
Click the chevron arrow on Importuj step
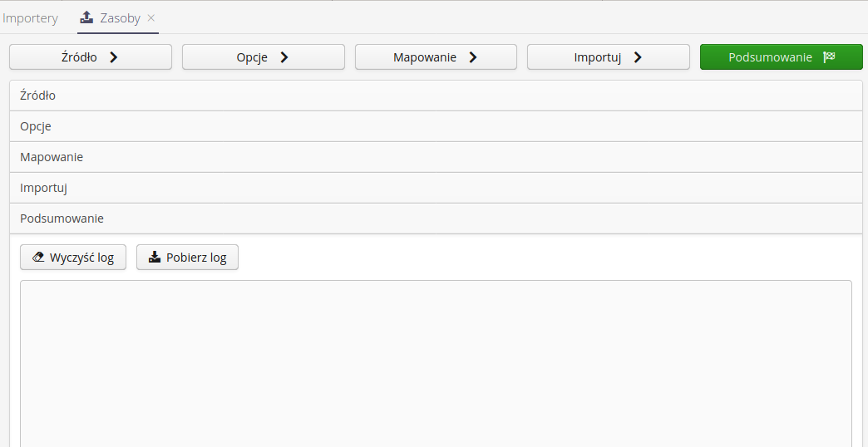638,57
